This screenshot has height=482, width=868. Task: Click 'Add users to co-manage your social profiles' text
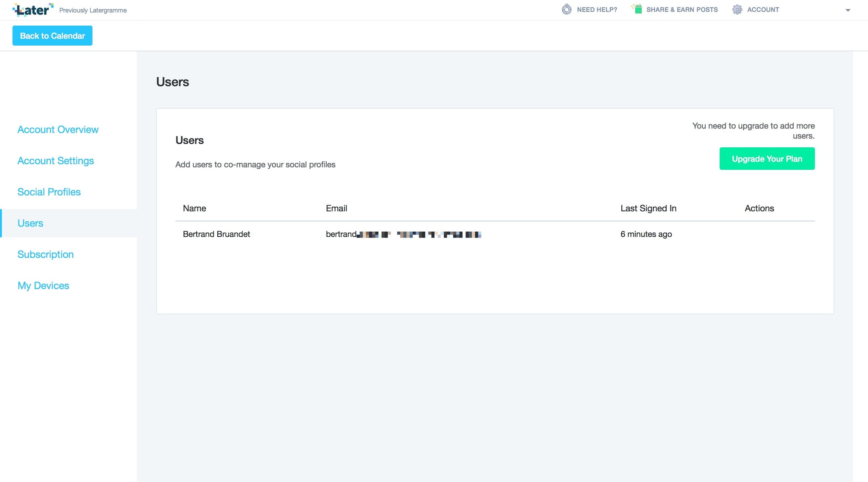point(255,165)
